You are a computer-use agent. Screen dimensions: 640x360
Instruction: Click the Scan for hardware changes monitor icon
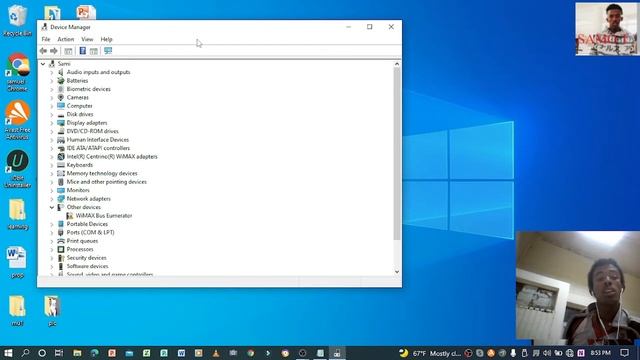(108, 51)
